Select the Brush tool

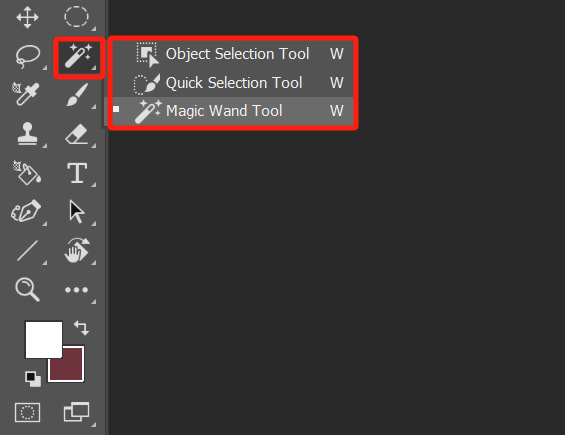(77, 95)
